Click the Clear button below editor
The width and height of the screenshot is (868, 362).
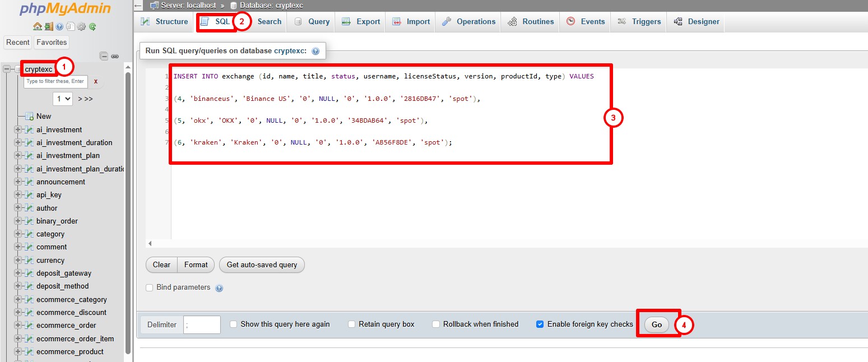pyautogui.click(x=161, y=264)
